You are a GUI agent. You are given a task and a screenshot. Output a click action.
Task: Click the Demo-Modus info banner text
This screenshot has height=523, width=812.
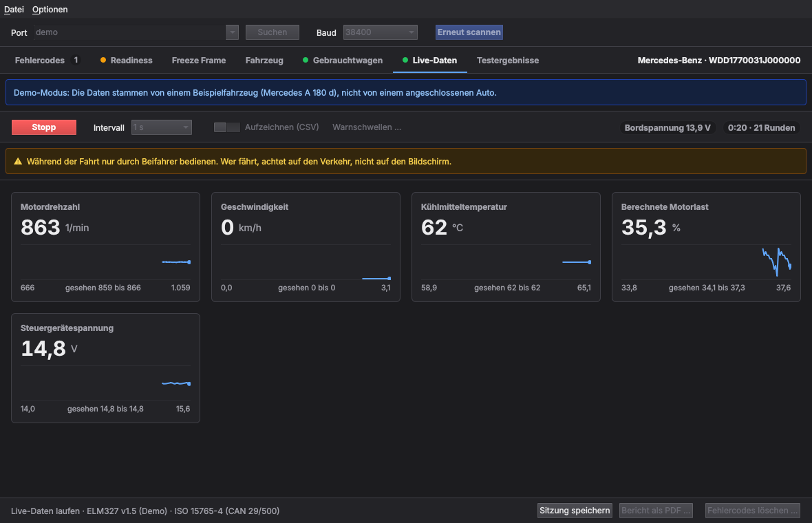click(255, 93)
